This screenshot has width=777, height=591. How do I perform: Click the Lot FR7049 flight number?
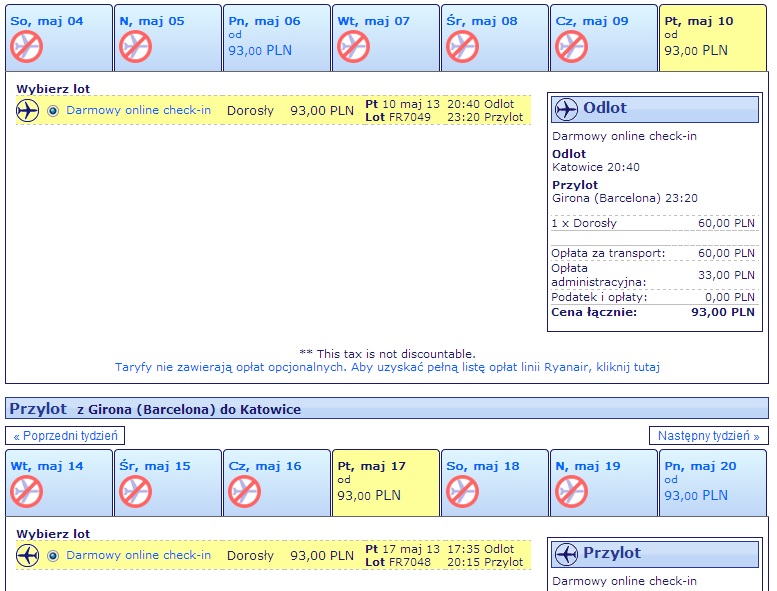(x=398, y=117)
